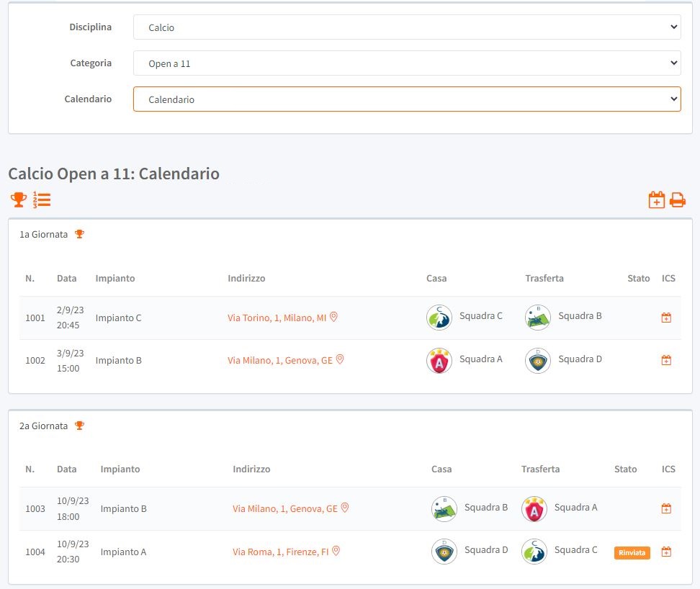Viewport: 700px width, 589px height.
Task: Click the trophy icon beside 2a Giornata
Action: coord(80,426)
